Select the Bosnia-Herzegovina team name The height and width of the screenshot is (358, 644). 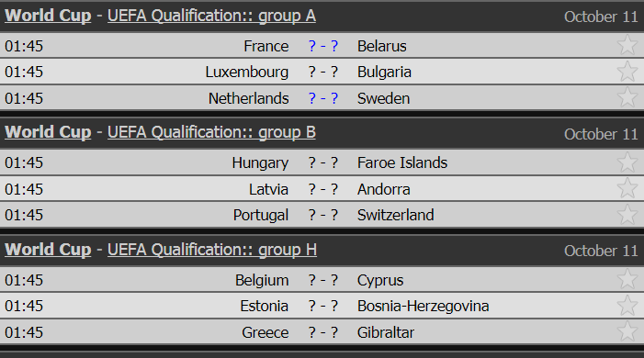click(x=423, y=307)
